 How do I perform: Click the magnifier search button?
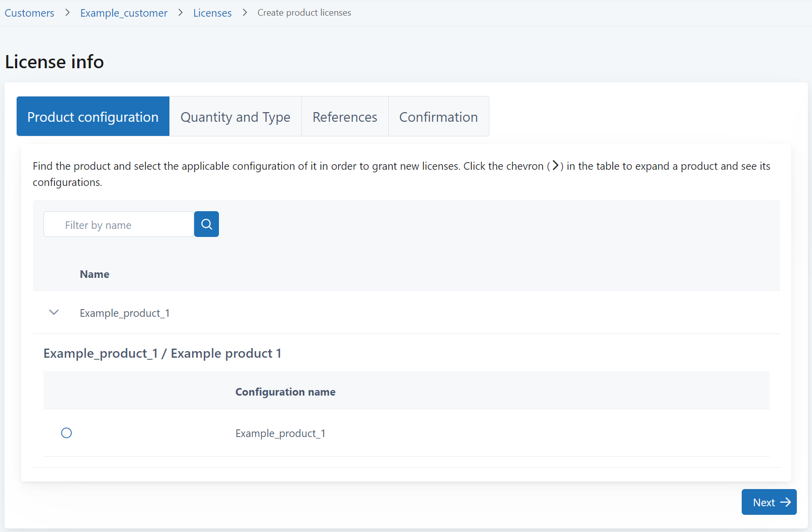coord(206,224)
